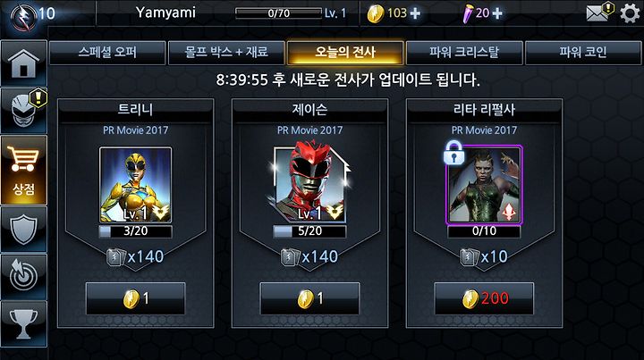
Task: Open the lightning target icon in sidebar
Action: (x=23, y=276)
